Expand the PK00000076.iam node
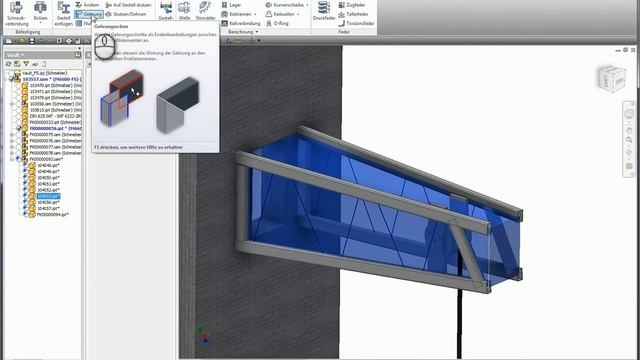Image resolution: width=640 pixels, height=360 pixels. (x=12, y=141)
